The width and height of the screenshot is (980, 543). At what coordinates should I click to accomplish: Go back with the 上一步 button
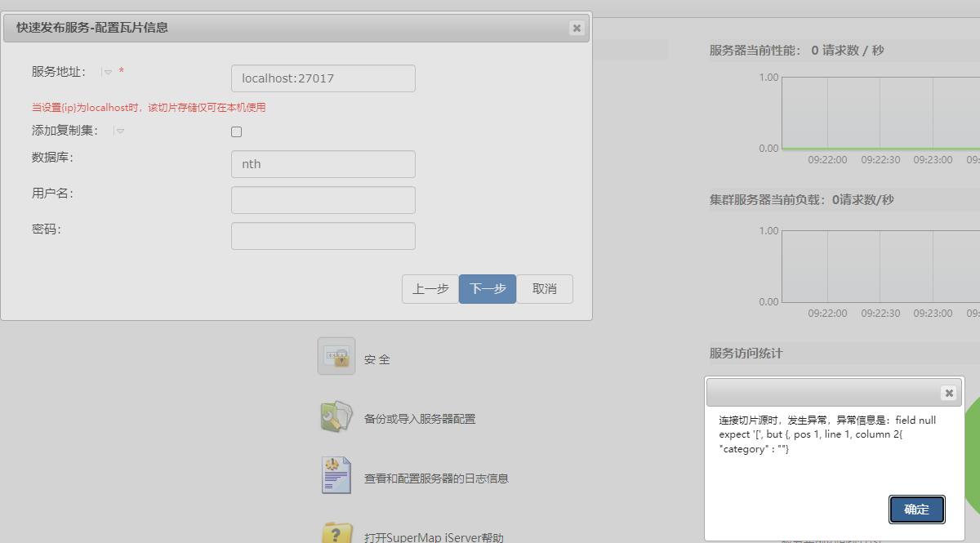click(430, 289)
